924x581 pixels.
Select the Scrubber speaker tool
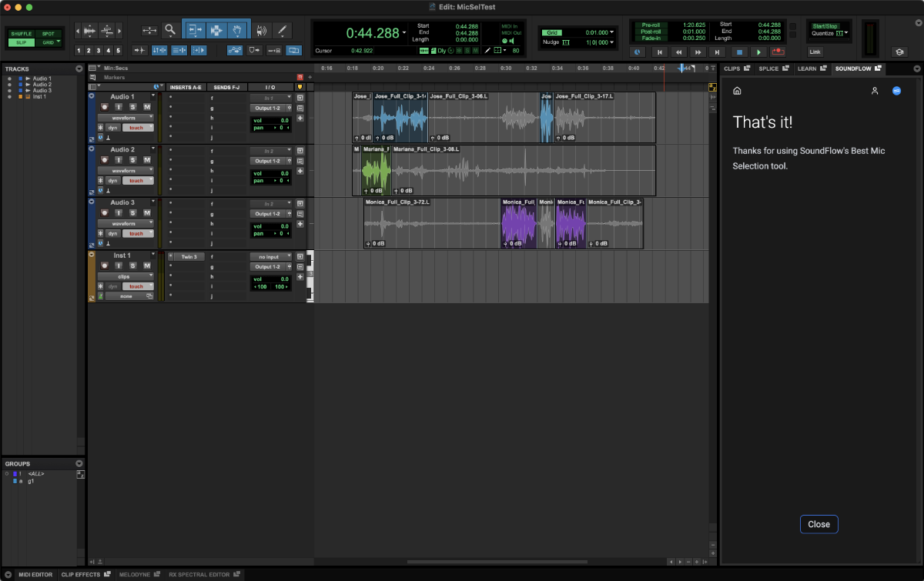262,30
